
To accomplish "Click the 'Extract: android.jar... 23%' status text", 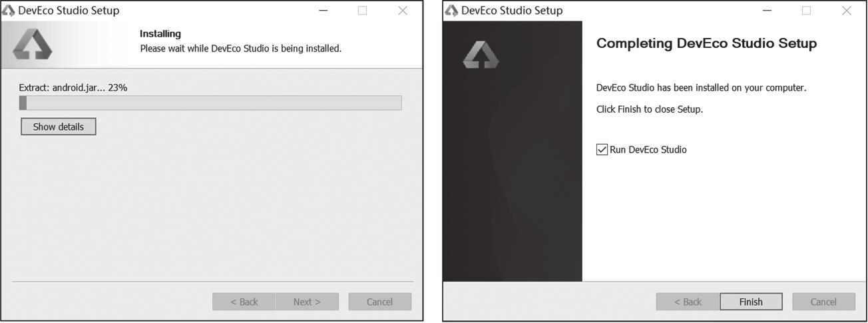I will point(73,87).
